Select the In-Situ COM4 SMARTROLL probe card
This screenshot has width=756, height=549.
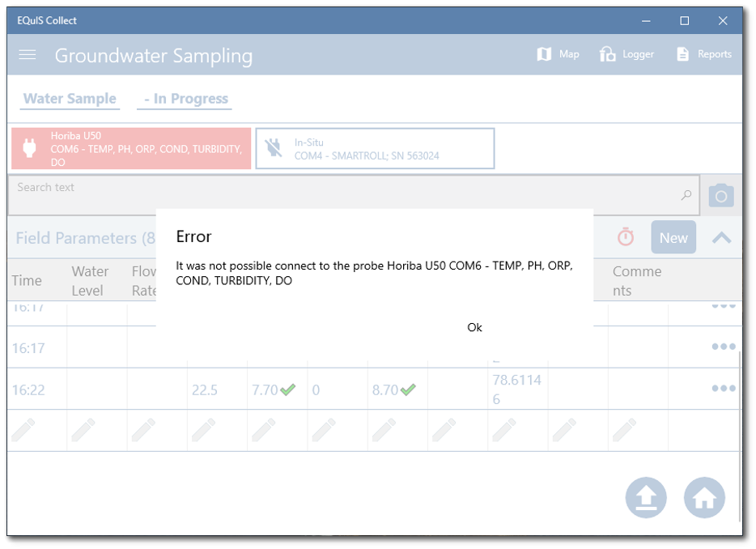[375, 149]
